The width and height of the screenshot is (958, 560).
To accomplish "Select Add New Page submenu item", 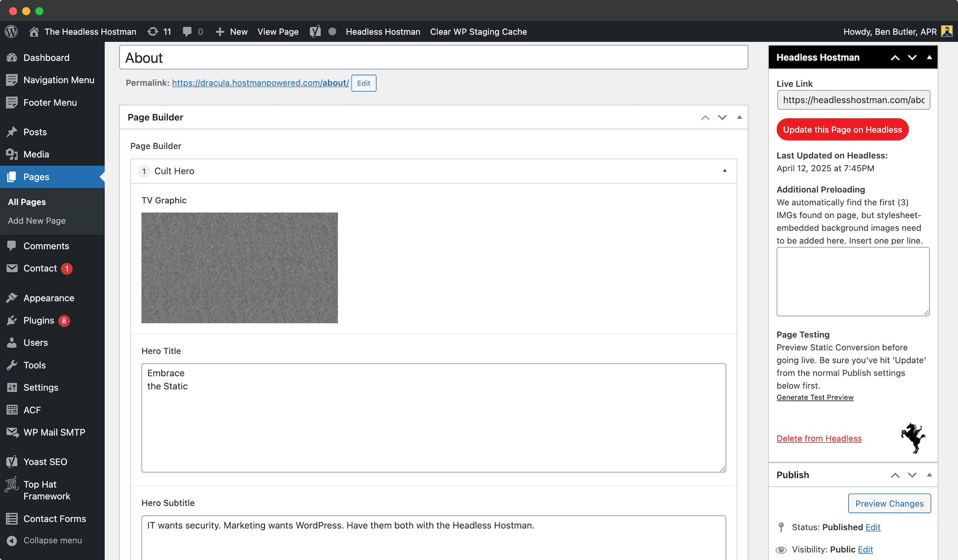I will point(36,221).
